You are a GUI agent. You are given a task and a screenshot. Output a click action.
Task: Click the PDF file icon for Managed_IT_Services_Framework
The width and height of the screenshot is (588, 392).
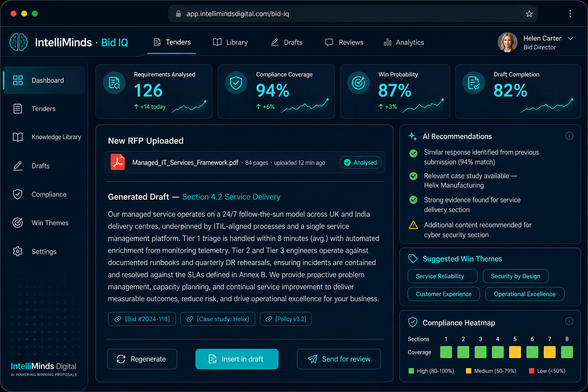(x=118, y=162)
